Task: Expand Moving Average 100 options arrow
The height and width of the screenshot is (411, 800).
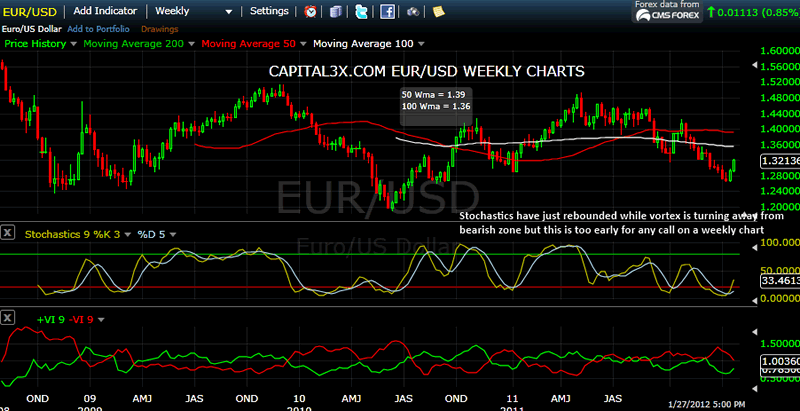Action: pyautogui.click(x=421, y=44)
